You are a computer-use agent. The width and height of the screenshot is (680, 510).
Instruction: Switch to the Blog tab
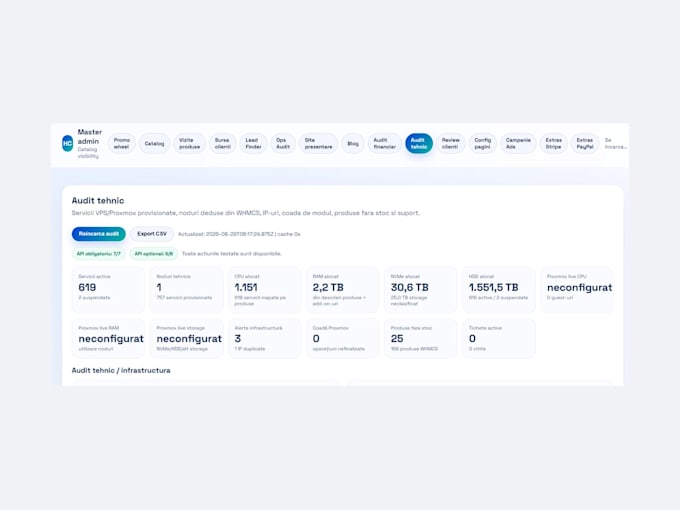353,144
